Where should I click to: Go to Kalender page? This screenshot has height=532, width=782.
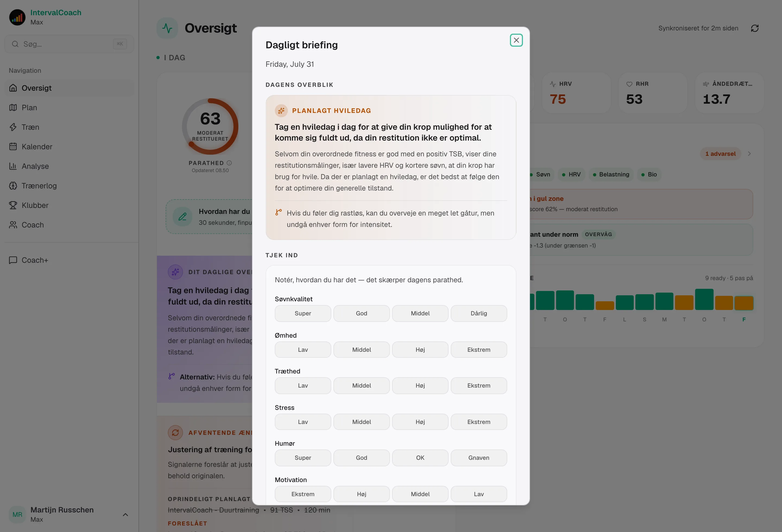tap(69, 147)
